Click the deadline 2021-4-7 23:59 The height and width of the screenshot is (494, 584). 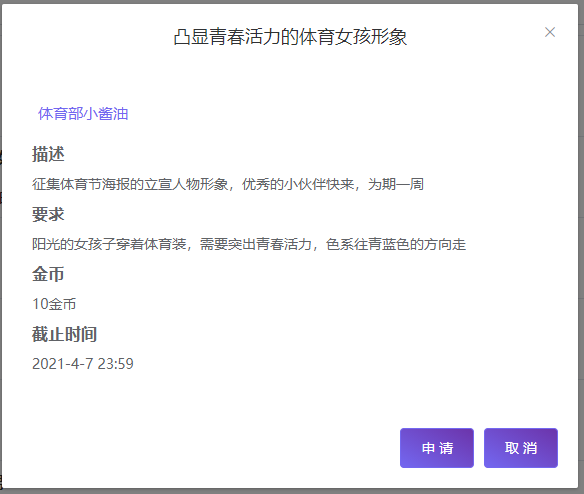click(83, 364)
